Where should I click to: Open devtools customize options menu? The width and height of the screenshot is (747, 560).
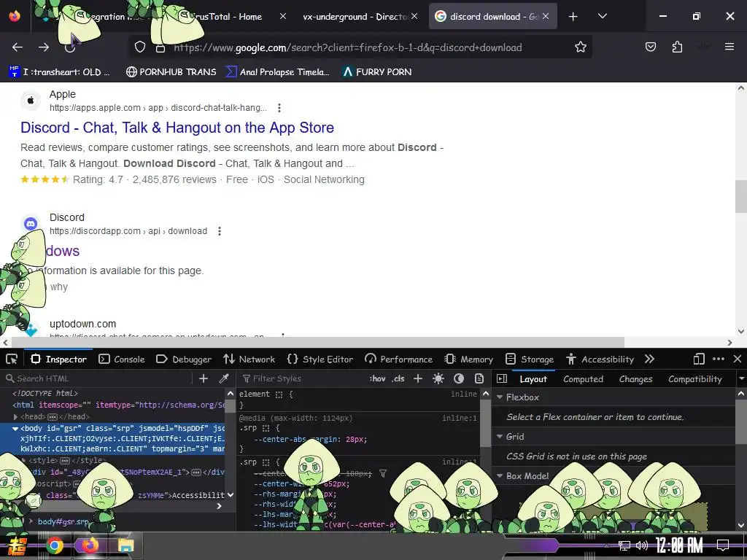[719, 359]
